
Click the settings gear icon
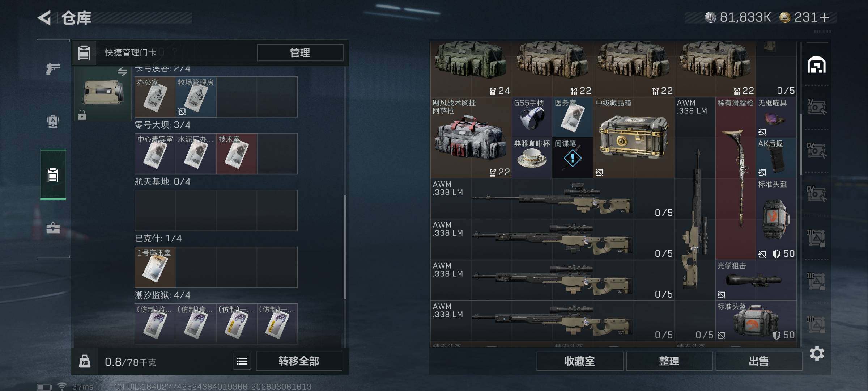click(817, 353)
